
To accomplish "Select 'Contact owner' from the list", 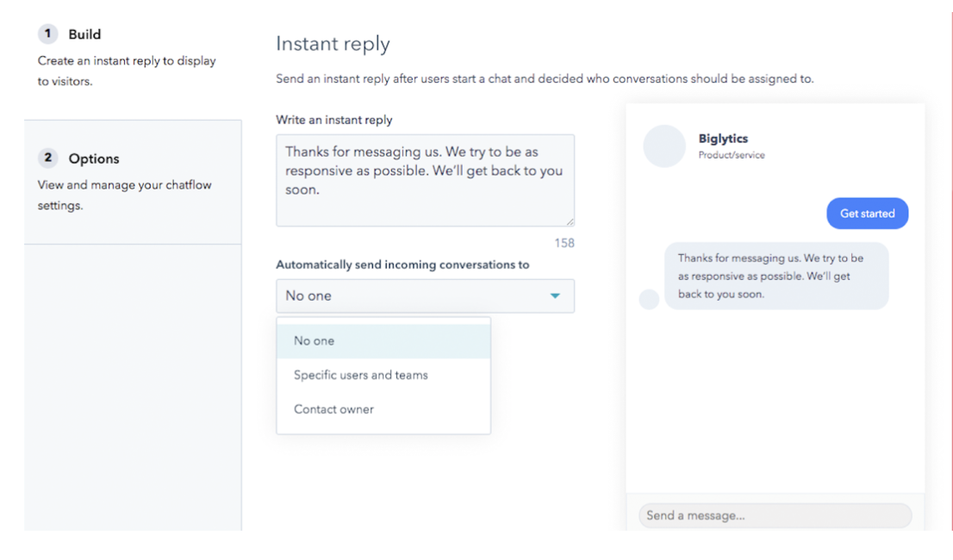I will click(x=383, y=409).
